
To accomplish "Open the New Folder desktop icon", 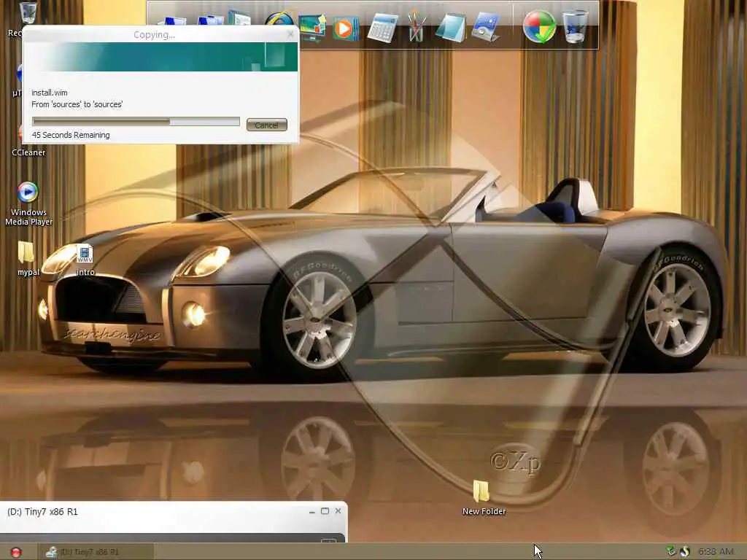I will pyautogui.click(x=483, y=497).
